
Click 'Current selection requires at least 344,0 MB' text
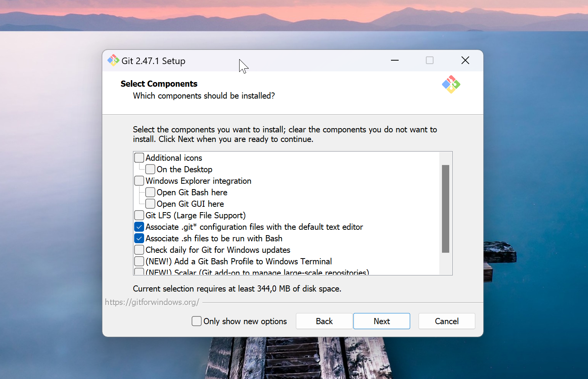(x=237, y=288)
